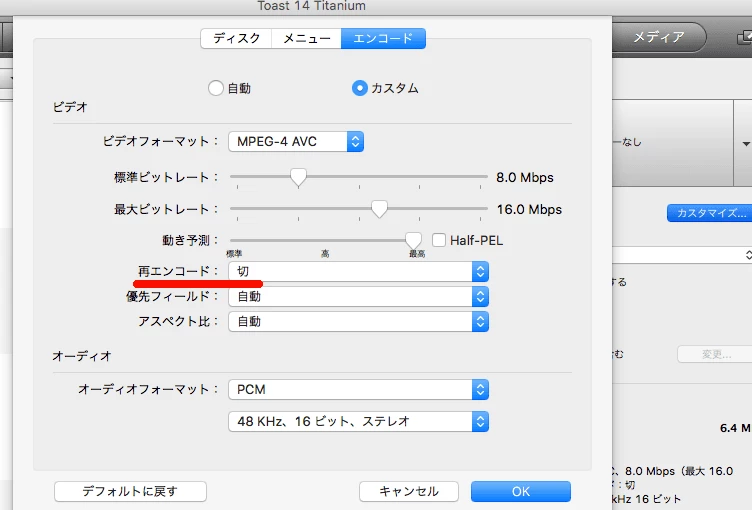This screenshot has width=752, height=510.
Task: Open the アスペクト比 dropdown
Action: [x=358, y=321]
